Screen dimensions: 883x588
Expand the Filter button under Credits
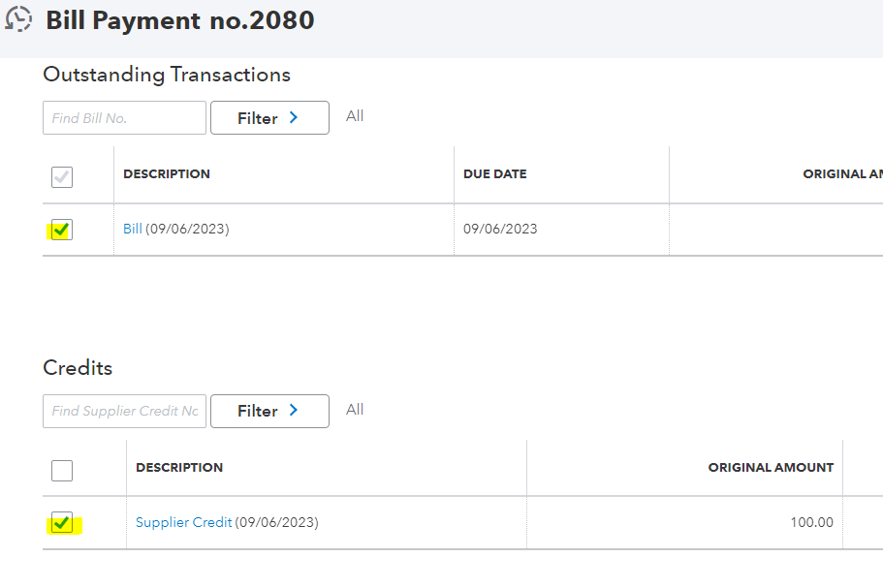coord(268,411)
